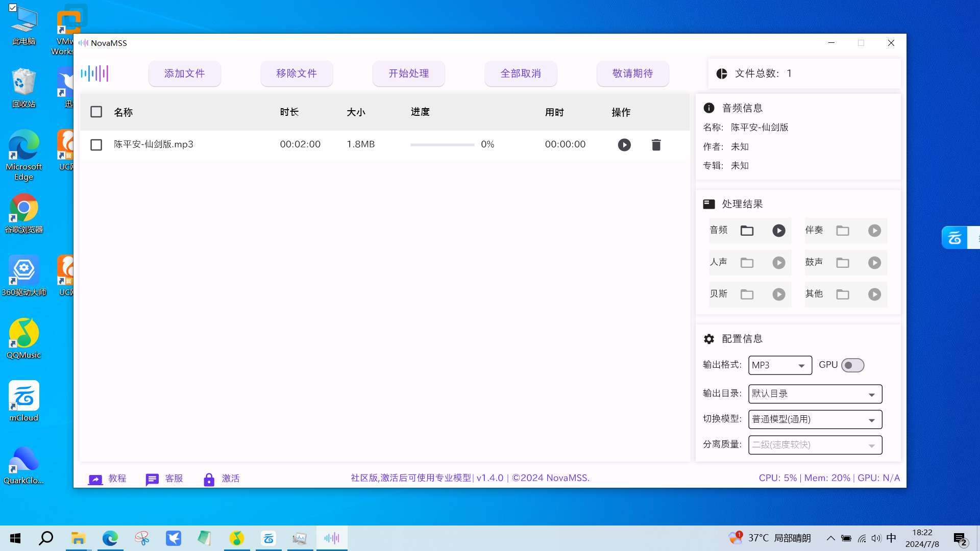
Task: Play the 人声 result track
Action: click(x=778, y=263)
